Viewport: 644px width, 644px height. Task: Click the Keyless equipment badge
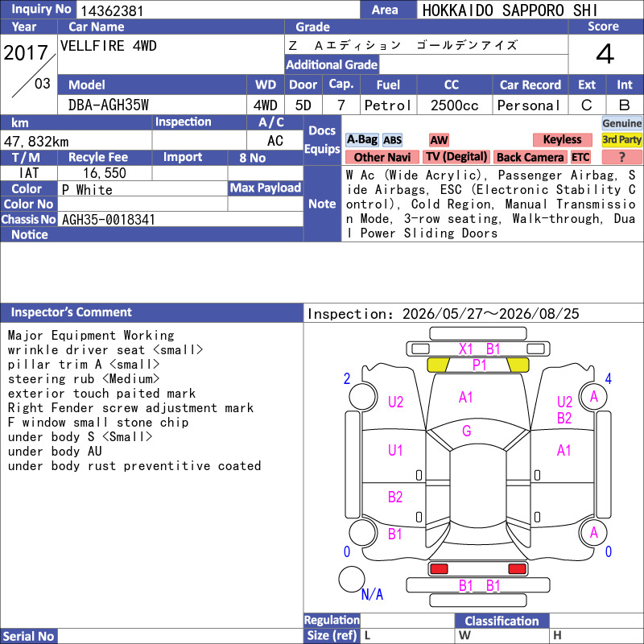pyautogui.click(x=562, y=139)
